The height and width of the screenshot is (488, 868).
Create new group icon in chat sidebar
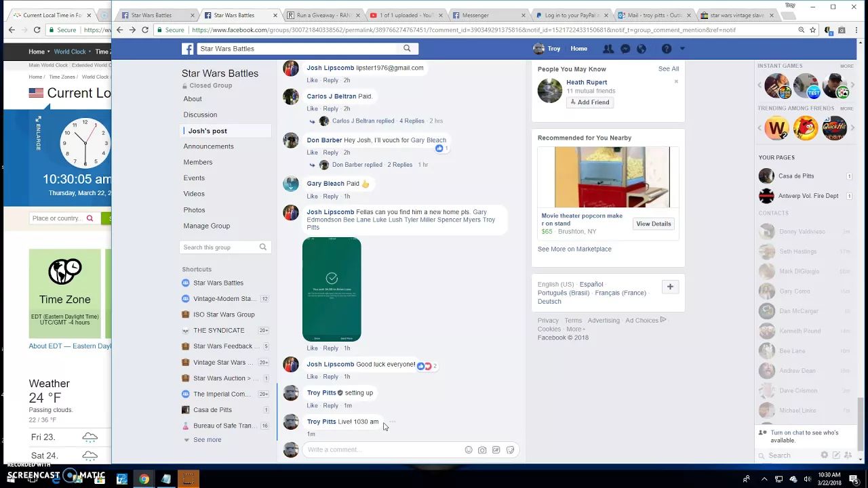(x=848, y=455)
